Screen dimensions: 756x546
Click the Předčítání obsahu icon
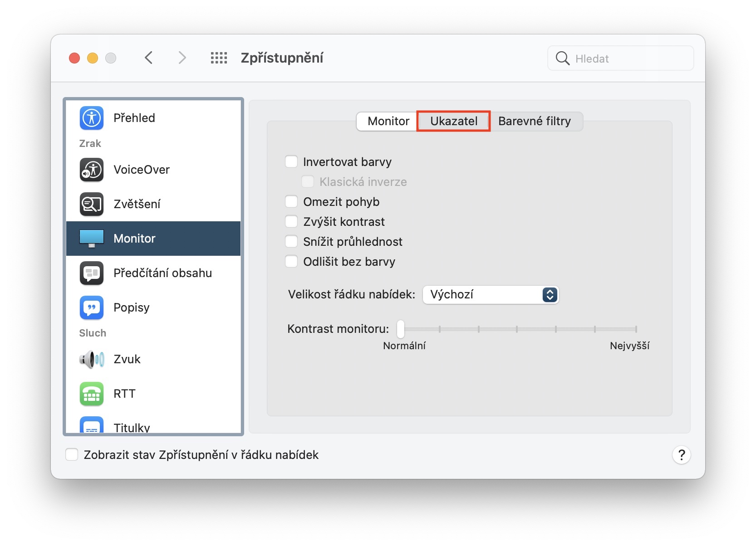point(92,273)
